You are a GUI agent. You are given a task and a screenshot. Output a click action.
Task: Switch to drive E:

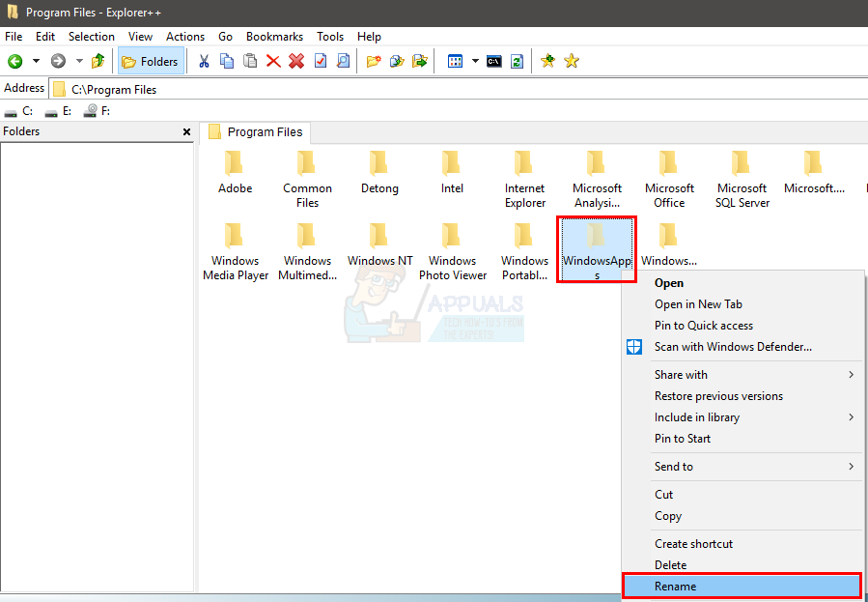(x=58, y=111)
